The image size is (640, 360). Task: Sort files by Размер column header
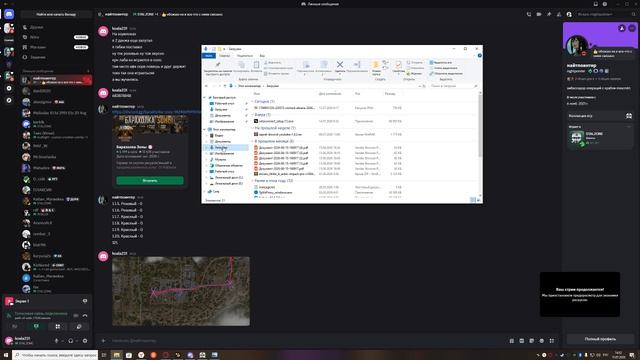point(390,94)
